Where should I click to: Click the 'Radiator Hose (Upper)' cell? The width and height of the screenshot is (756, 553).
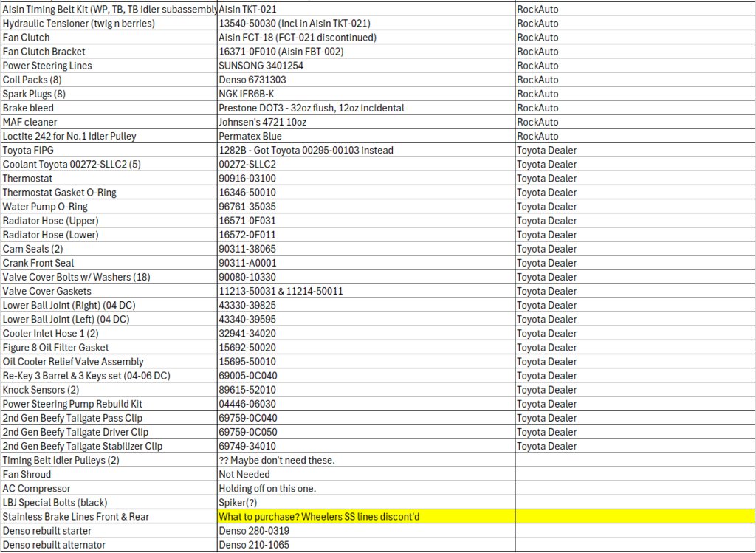pyautogui.click(x=109, y=220)
